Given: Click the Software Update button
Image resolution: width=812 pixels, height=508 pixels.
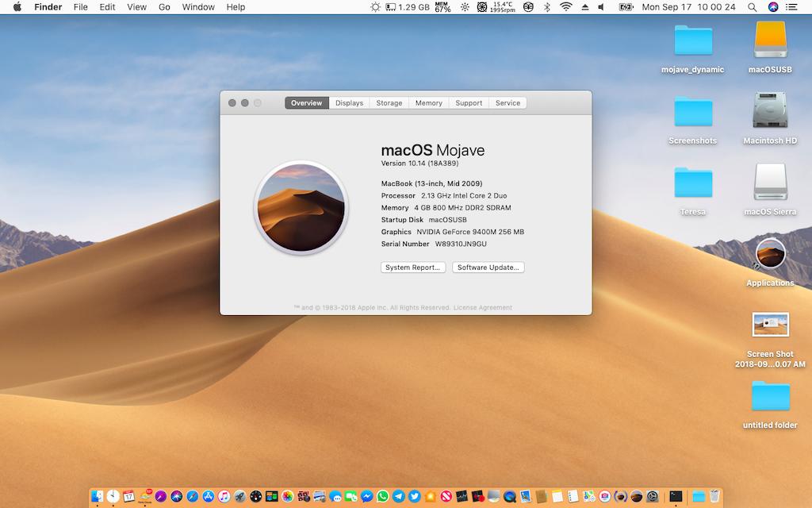Looking at the screenshot, I should click(x=488, y=267).
